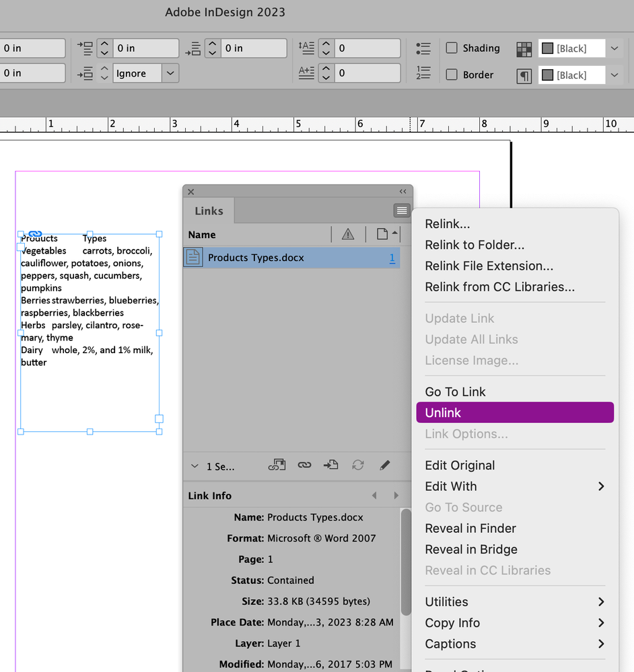Choose Go To Link menu item
Viewport: 634px width, 672px height.
515,391
